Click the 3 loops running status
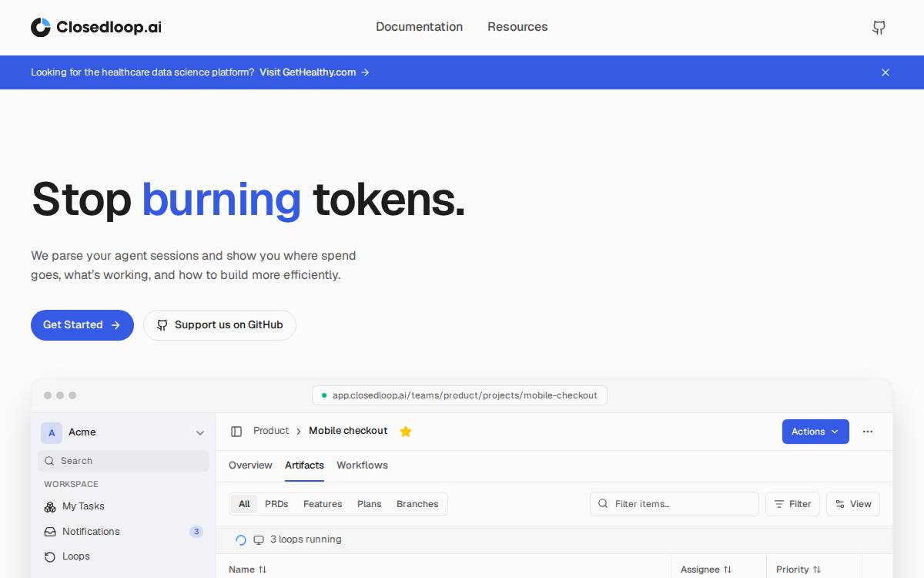 [306, 539]
